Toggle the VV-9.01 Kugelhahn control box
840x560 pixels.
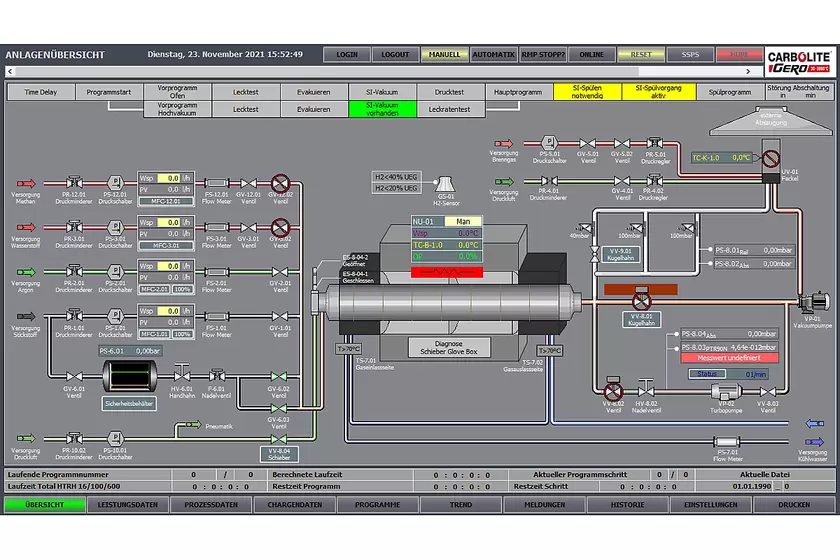click(x=620, y=254)
